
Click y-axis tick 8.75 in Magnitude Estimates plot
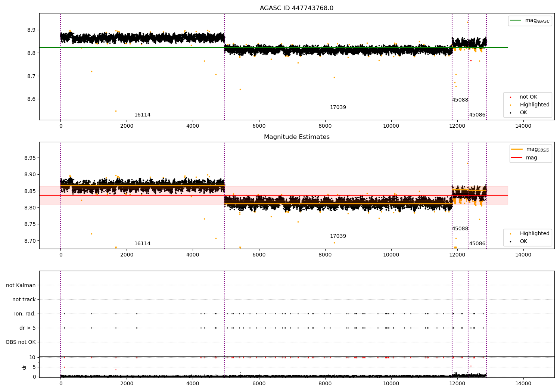click(29, 224)
